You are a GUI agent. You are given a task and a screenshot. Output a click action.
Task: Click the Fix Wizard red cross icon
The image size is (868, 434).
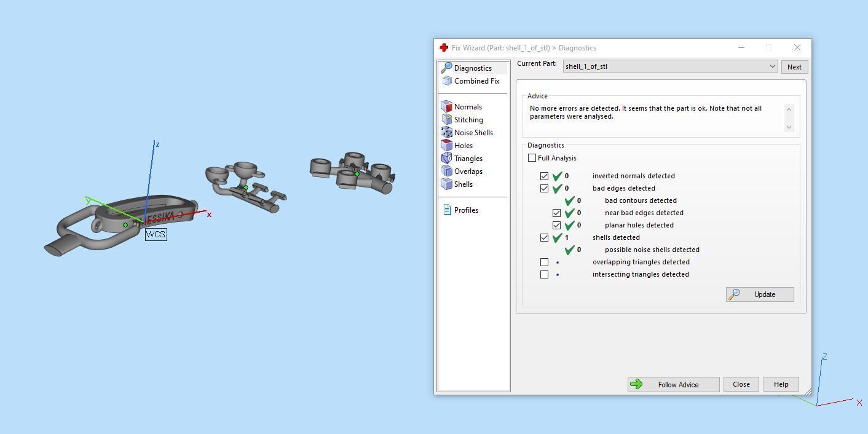point(444,47)
